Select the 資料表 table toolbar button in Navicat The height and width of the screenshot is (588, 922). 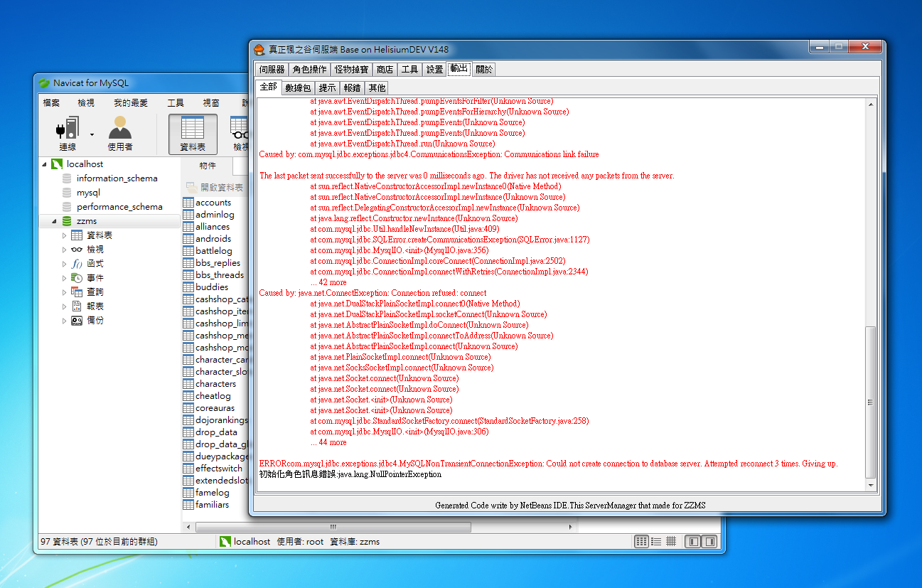pyautogui.click(x=193, y=134)
